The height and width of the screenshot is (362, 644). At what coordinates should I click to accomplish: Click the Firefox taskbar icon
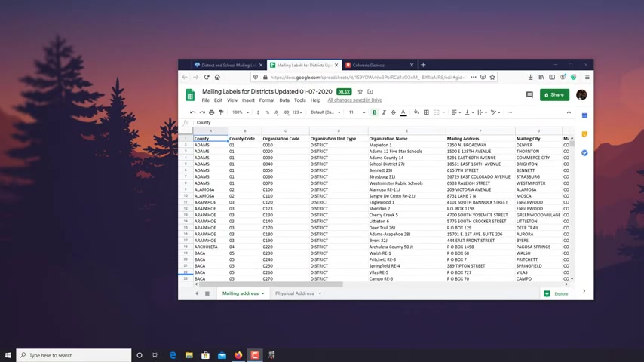[x=238, y=355]
